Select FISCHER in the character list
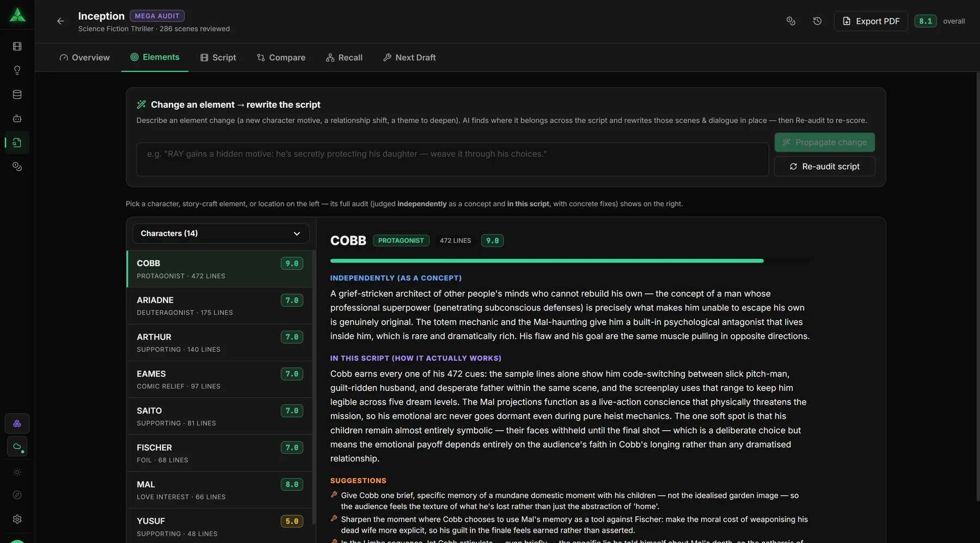Viewport: 980px width, 543px height. click(220, 453)
